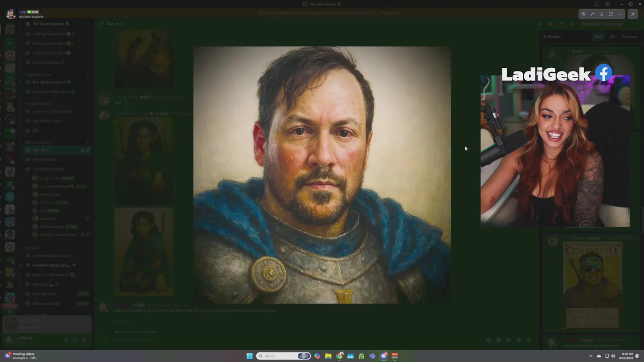Screen dimensions: 644x362
Task: Open the three-dot more options menu
Action: 620,14
